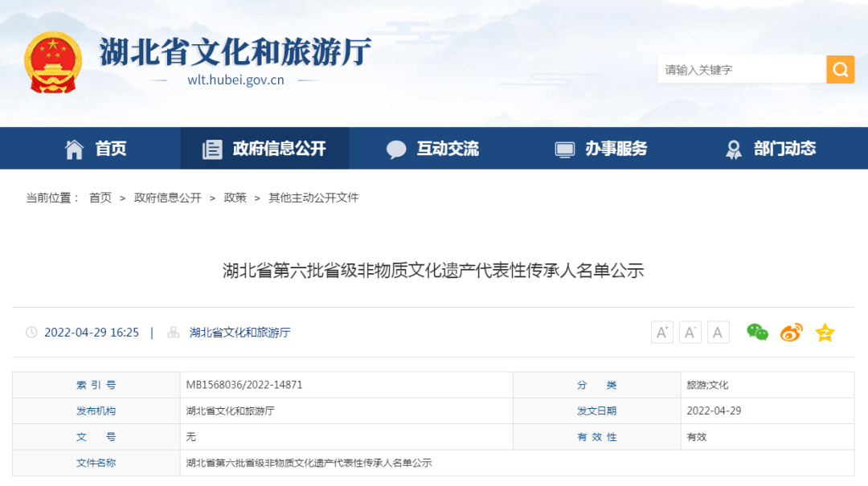Open the 政策 breadcrumb link
This screenshot has height=486, width=868.
pyautogui.click(x=232, y=197)
